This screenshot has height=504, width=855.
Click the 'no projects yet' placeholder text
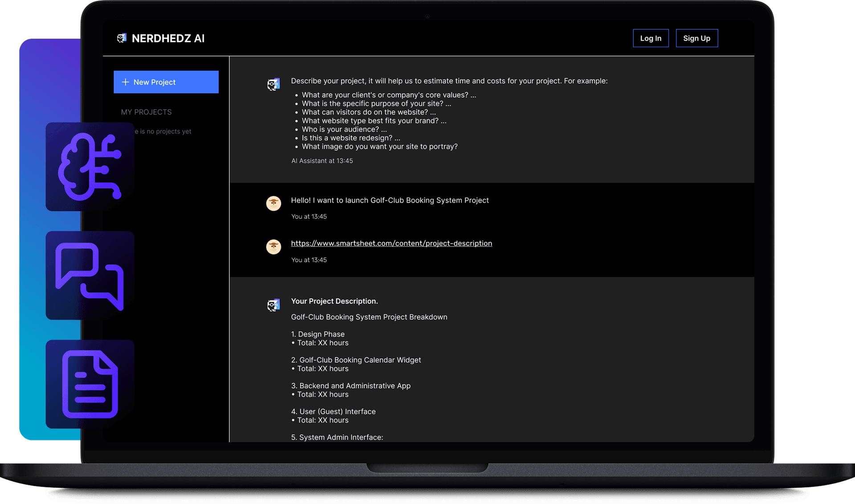pyautogui.click(x=166, y=131)
